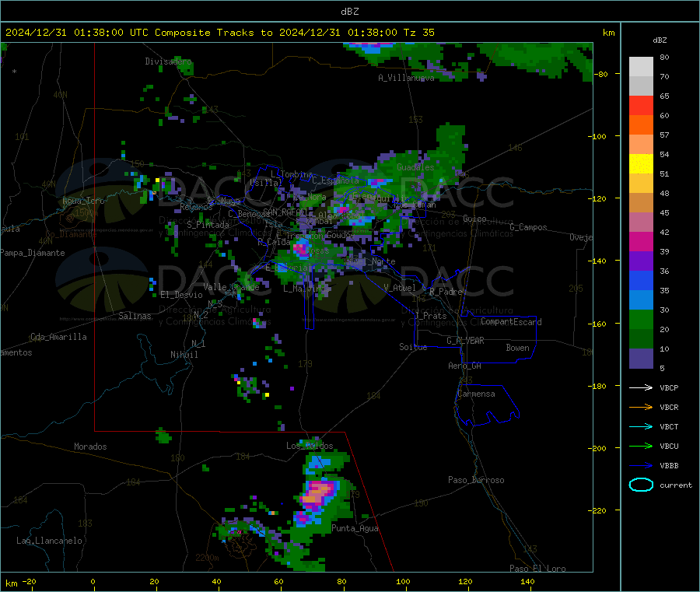Click the Agua_Toro place label
The height and width of the screenshot is (592, 700).
coord(83,201)
